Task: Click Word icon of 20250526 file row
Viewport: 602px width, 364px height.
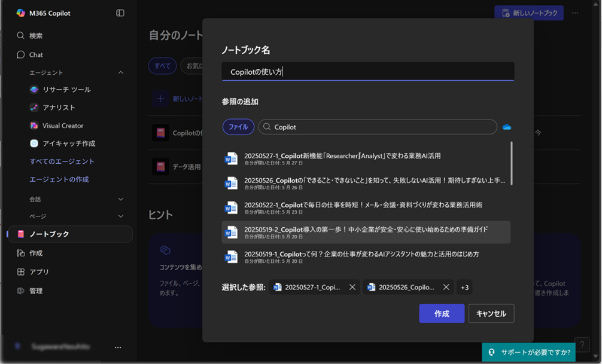Action: (231, 183)
